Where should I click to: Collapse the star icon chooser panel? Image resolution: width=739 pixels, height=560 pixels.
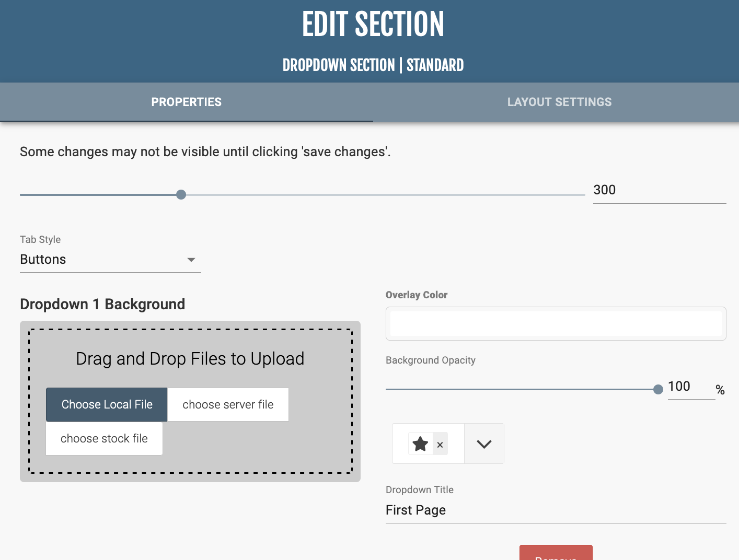coord(483,444)
